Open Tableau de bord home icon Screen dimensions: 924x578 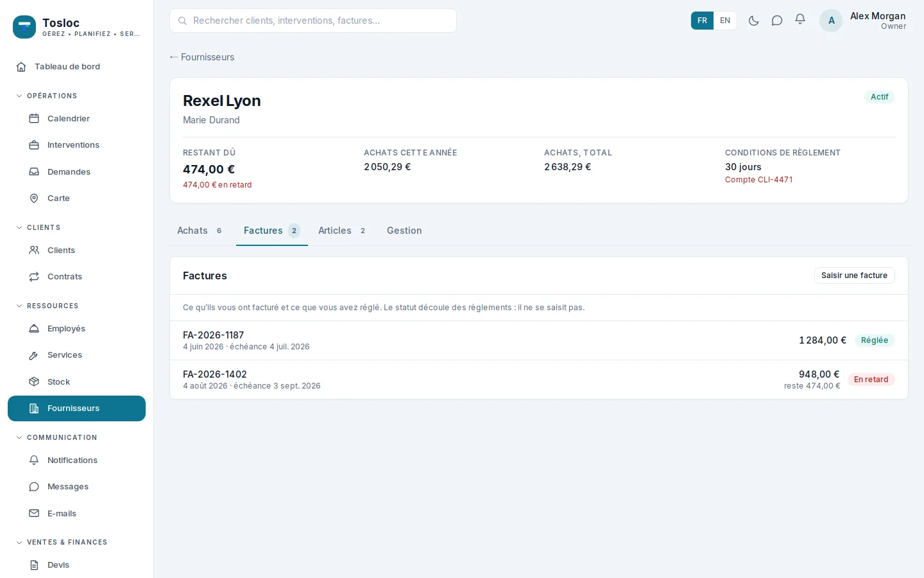pyautogui.click(x=21, y=67)
